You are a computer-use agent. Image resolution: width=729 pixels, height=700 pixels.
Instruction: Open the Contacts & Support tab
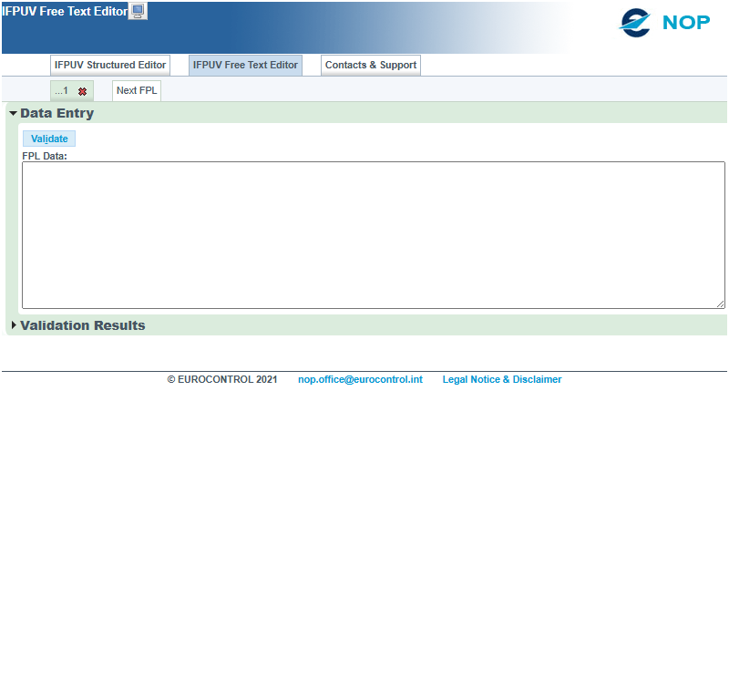(371, 65)
